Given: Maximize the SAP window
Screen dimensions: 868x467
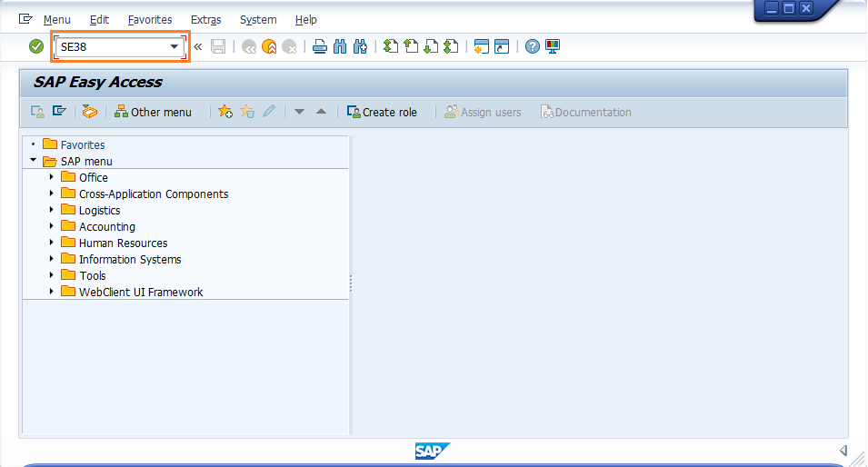Looking at the screenshot, I should point(789,8).
